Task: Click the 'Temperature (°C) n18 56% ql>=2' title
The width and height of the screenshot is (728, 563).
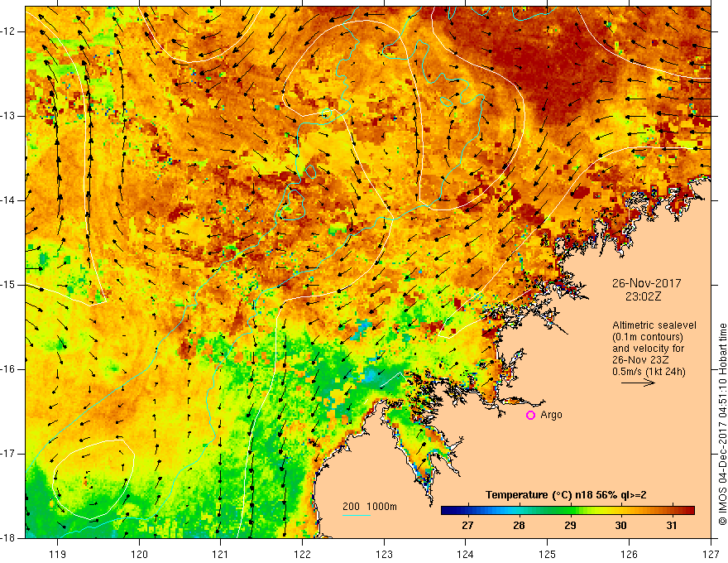Action: [x=566, y=495]
